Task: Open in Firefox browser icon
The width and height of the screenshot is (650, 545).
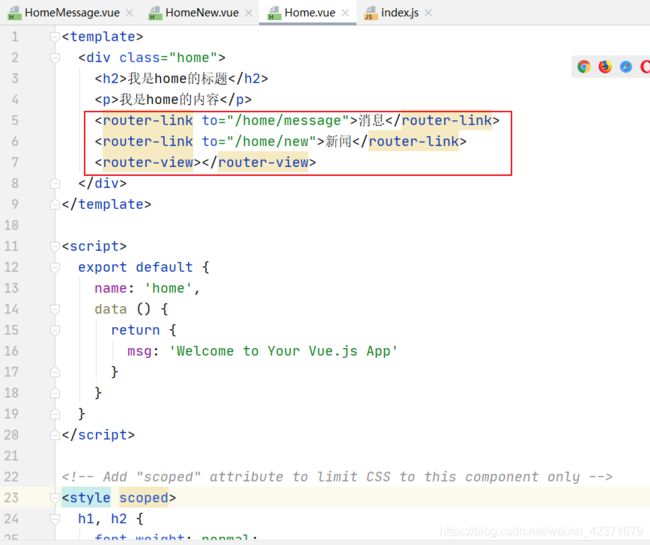Action: pos(605,67)
